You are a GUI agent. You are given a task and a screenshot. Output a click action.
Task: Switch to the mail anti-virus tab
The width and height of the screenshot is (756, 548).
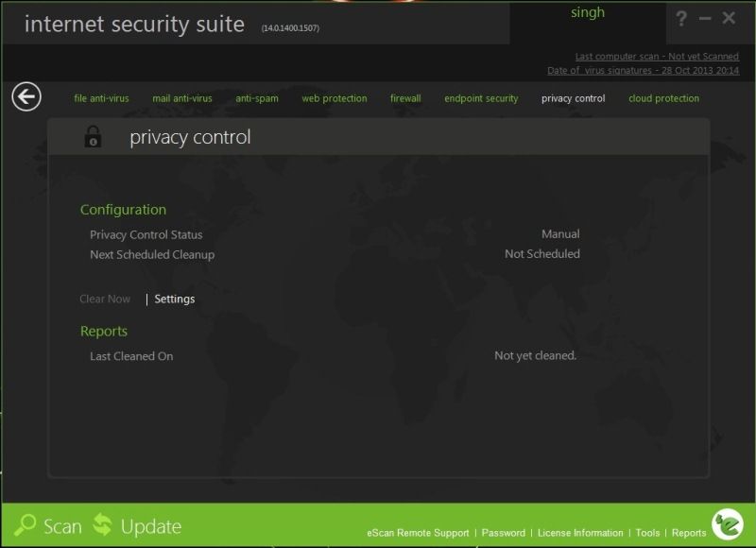[x=182, y=98]
